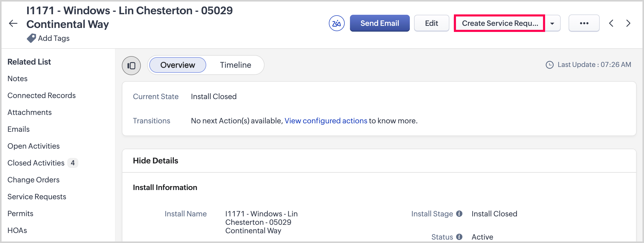The height and width of the screenshot is (243, 644).
Task: Select the Overview tab
Action: (x=178, y=65)
